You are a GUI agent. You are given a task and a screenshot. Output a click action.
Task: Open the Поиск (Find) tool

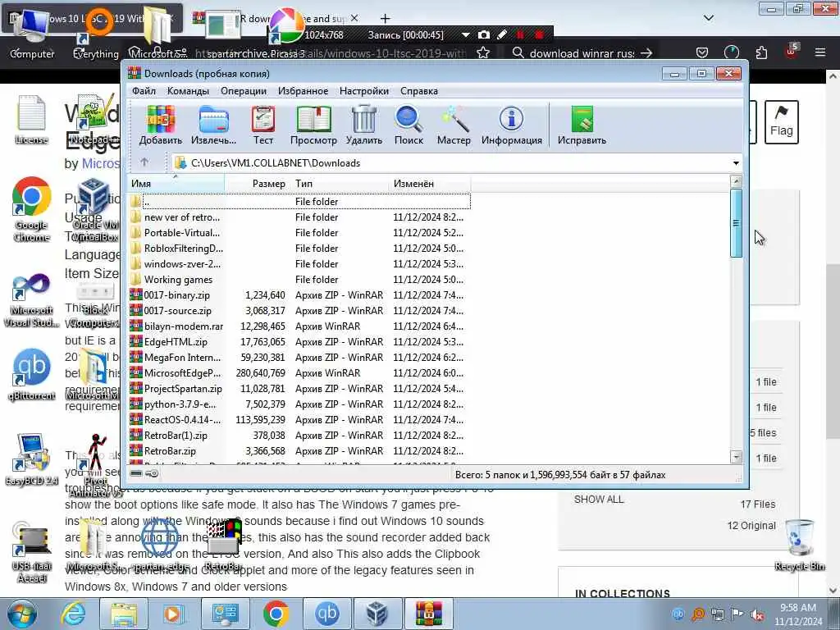409,125
